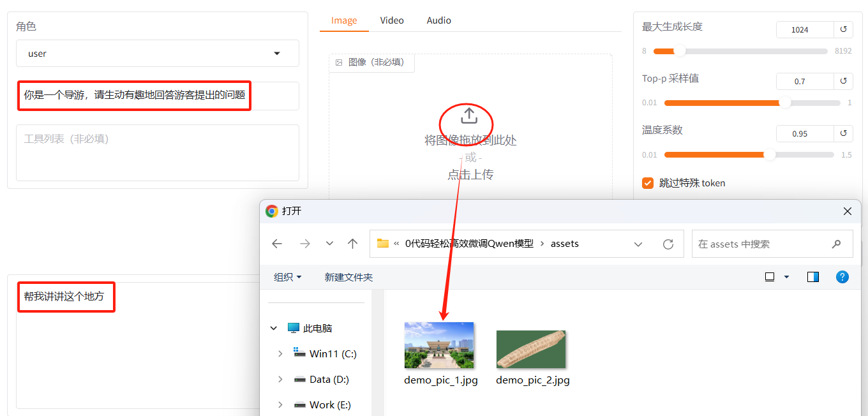Click the demo_pic_2.jpg file name
Viewport: 868px width, 416px height.
[533, 380]
